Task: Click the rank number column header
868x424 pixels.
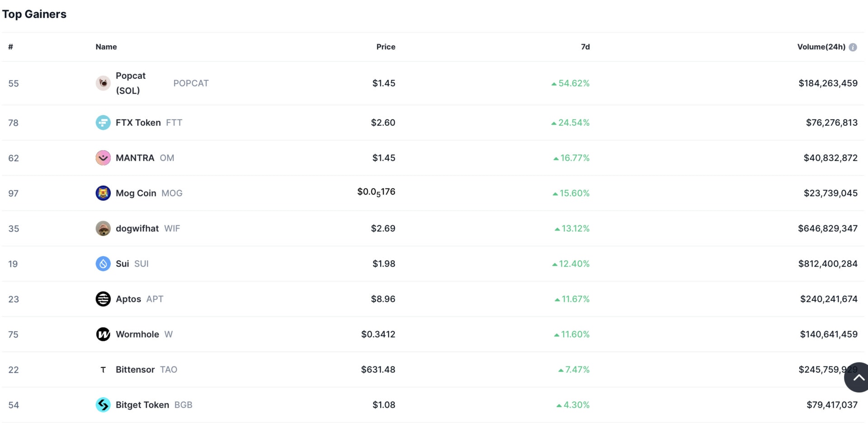Action: (10, 47)
